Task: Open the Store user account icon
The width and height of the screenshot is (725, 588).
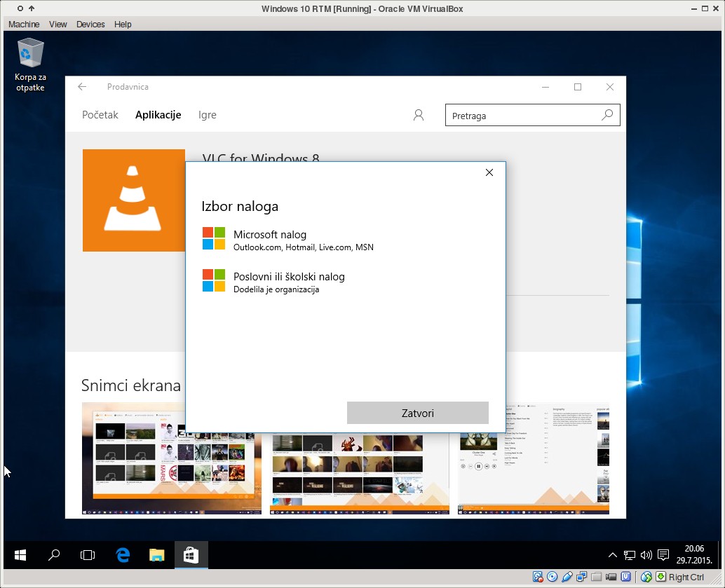Action: click(419, 115)
